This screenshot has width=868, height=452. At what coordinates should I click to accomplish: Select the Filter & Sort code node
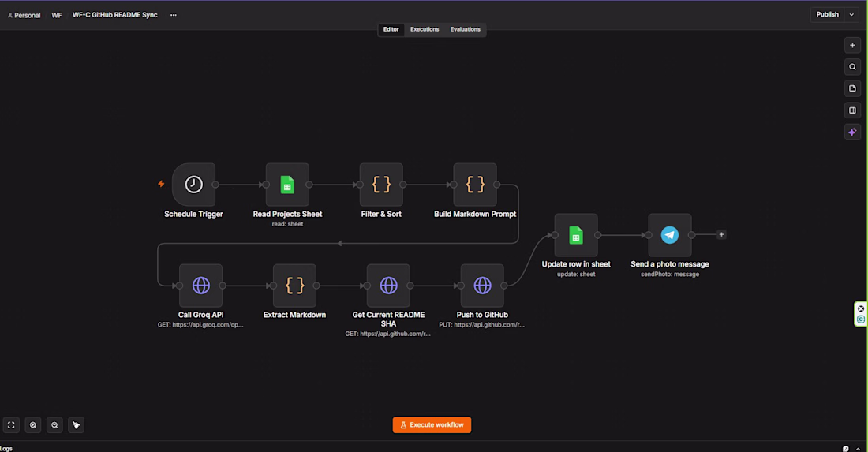(381, 185)
